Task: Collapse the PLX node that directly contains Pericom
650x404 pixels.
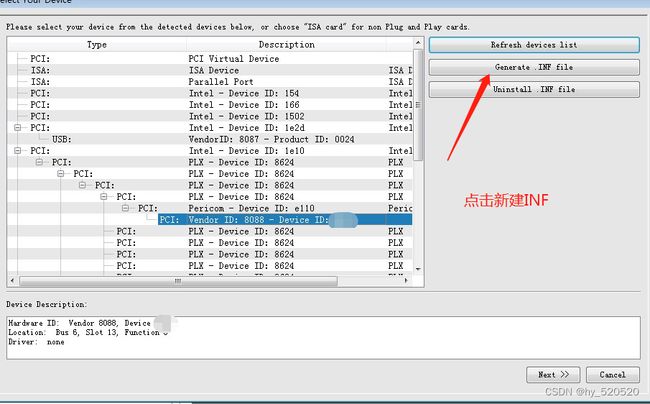Action: click(104, 196)
